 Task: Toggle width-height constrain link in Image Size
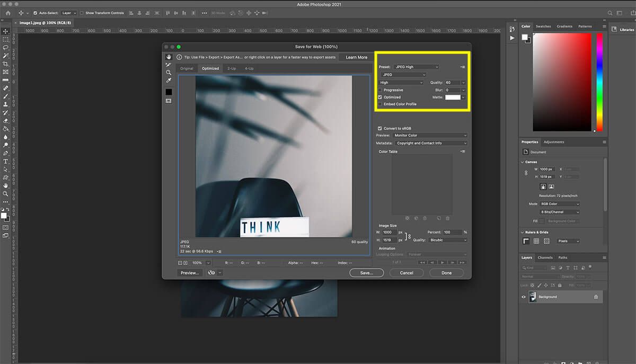[409, 236]
